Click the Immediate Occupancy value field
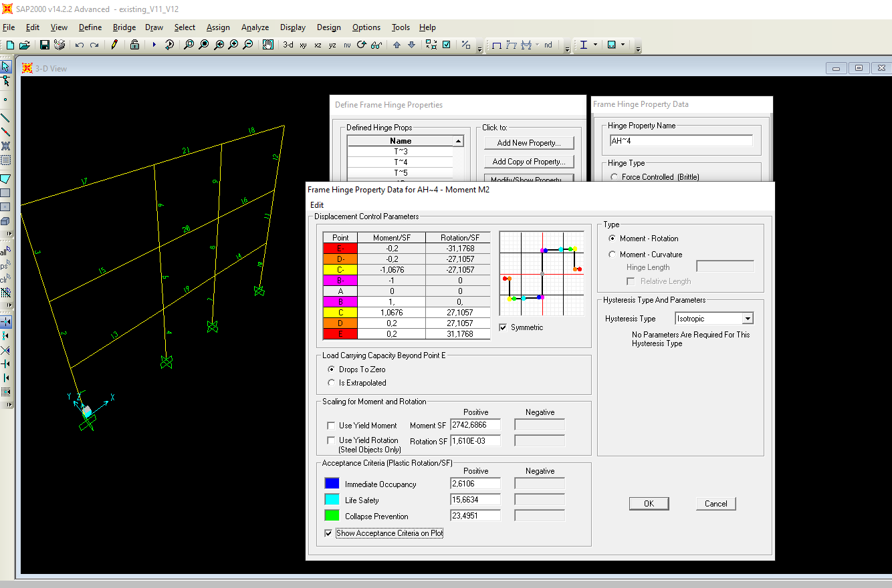The height and width of the screenshot is (588, 892). 476,484
